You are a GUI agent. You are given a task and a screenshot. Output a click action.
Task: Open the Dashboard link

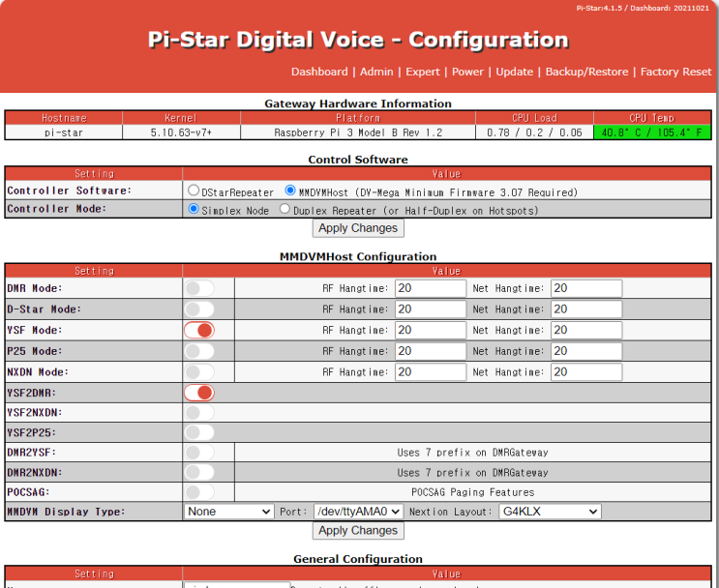point(319,72)
